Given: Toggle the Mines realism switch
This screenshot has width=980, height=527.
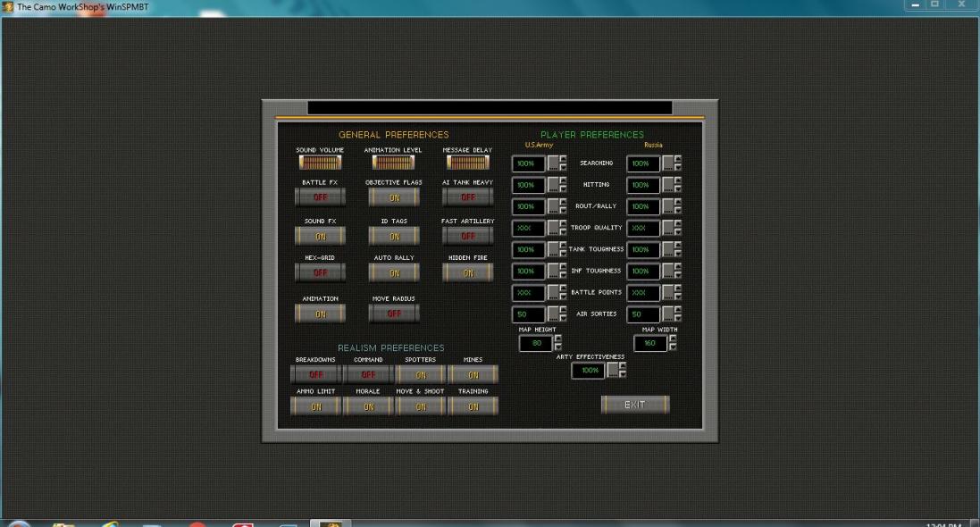Looking at the screenshot, I should pos(473,375).
